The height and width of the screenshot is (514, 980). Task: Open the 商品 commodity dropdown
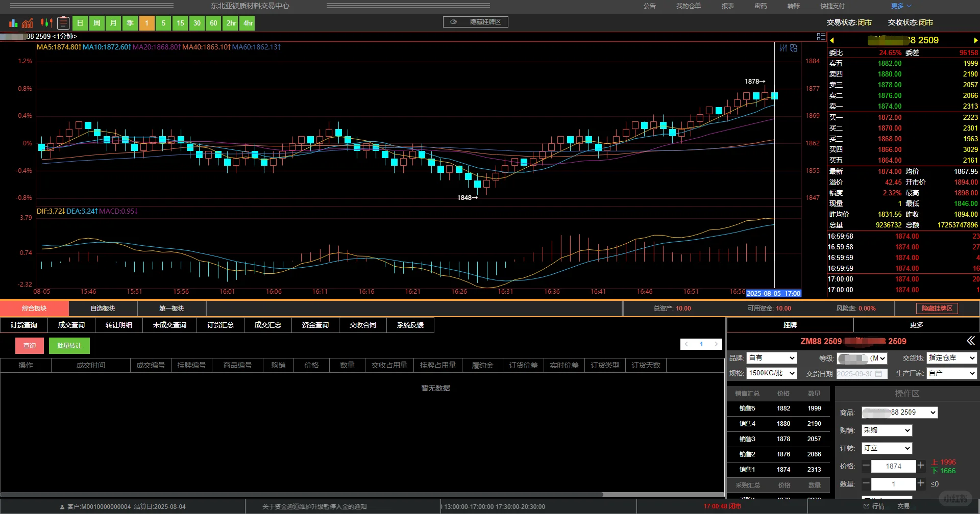pos(900,412)
